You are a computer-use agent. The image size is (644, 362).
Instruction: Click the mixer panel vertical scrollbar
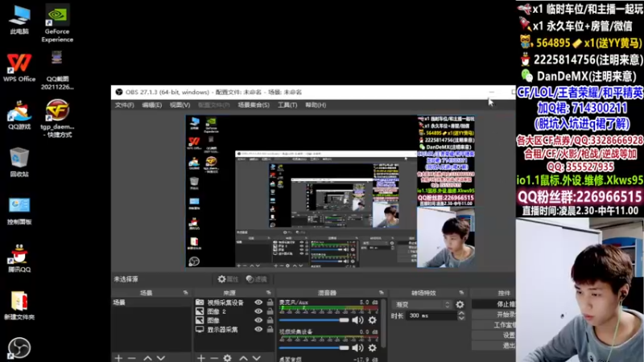pyautogui.click(x=383, y=324)
